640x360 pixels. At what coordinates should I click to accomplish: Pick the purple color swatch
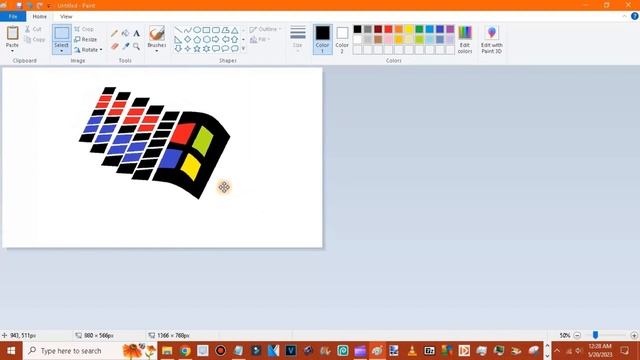pos(450,29)
